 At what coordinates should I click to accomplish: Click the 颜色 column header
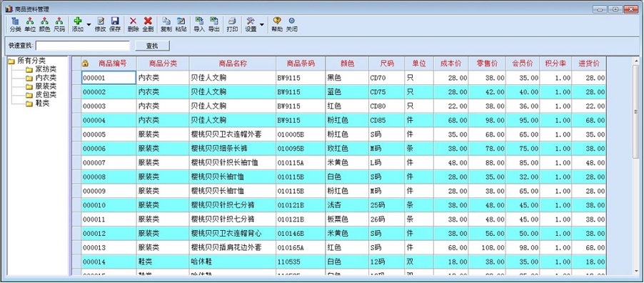[347, 64]
